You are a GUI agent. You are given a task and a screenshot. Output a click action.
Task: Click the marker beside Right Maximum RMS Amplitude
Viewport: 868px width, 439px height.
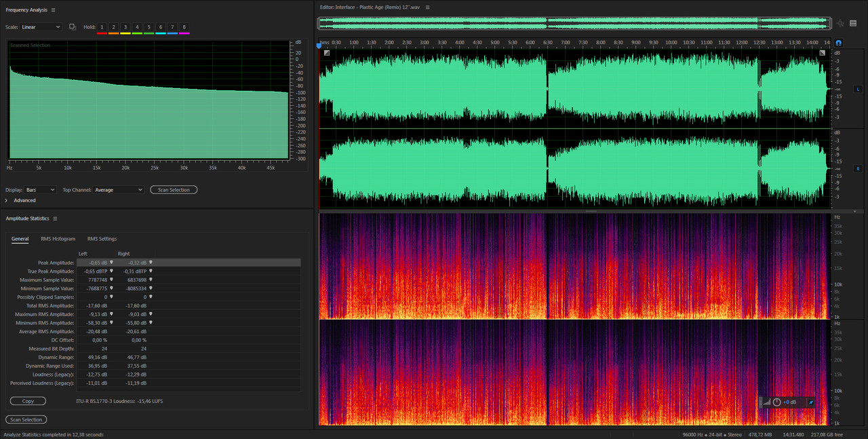151,314
